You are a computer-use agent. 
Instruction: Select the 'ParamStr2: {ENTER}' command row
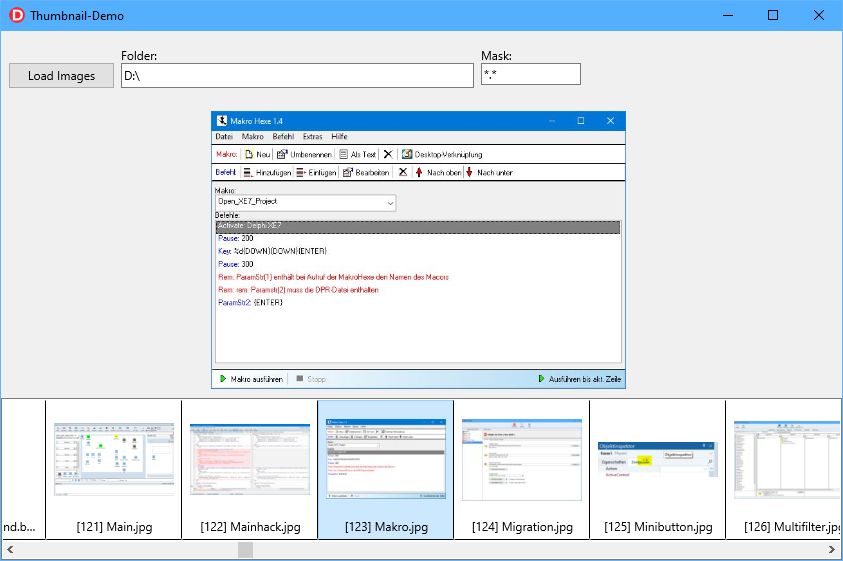[418, 303]
